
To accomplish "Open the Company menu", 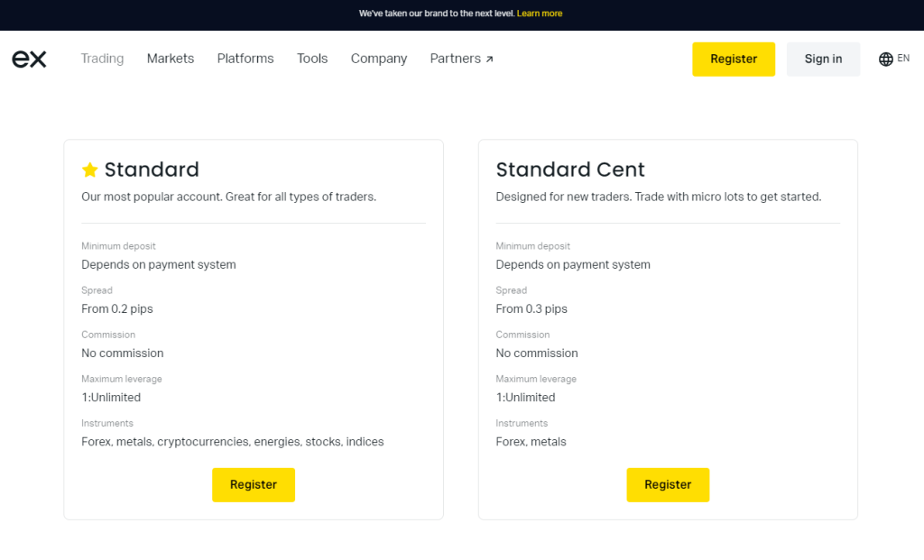I will click(379, 59).
